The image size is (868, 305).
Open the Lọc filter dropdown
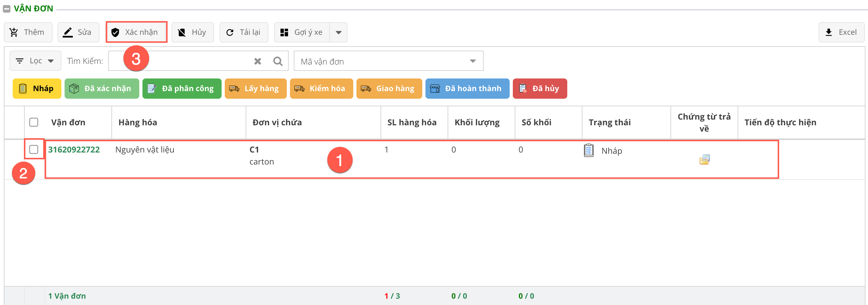tap(35, 61)
